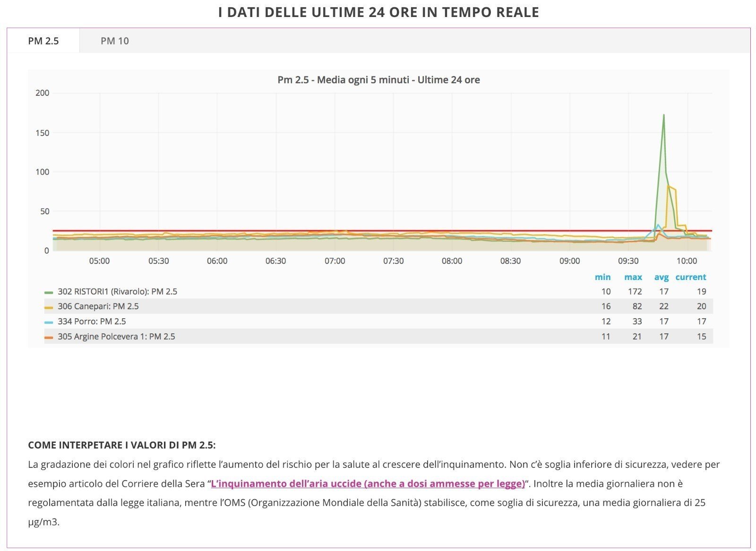Image resolution: width=756 pixels, height=551 pixels.
Task: Click the 10:00 time axis label
Action: tap(687, 261)
